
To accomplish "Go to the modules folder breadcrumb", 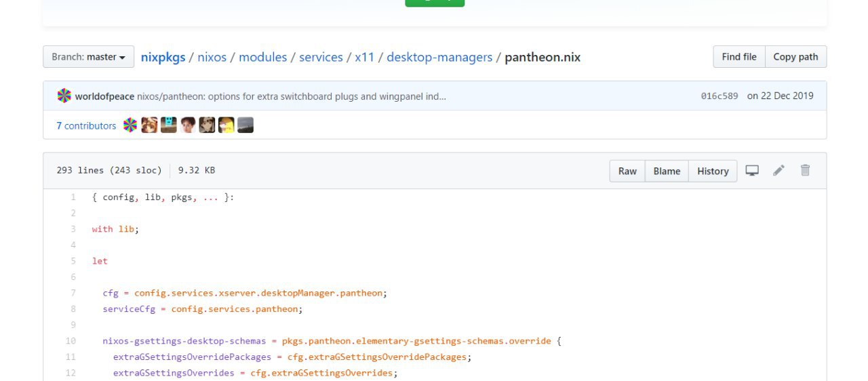I will click(x=262, y=57).
